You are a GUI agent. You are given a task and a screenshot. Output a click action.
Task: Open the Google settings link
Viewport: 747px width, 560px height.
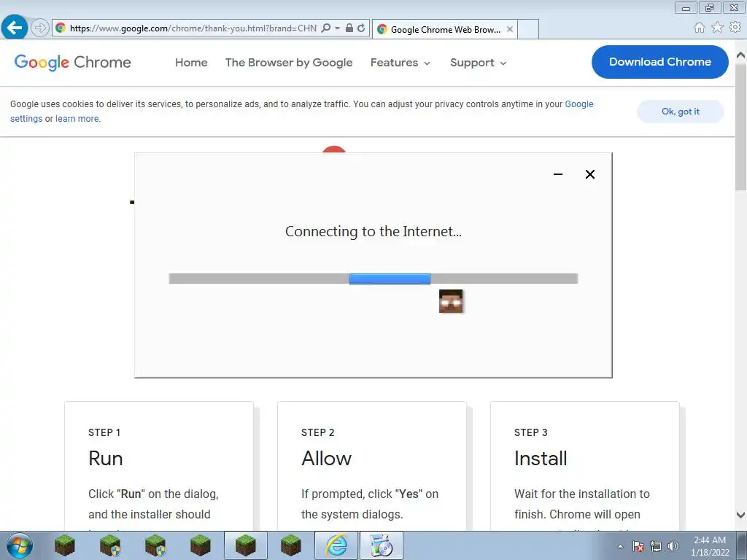point(578,104)
